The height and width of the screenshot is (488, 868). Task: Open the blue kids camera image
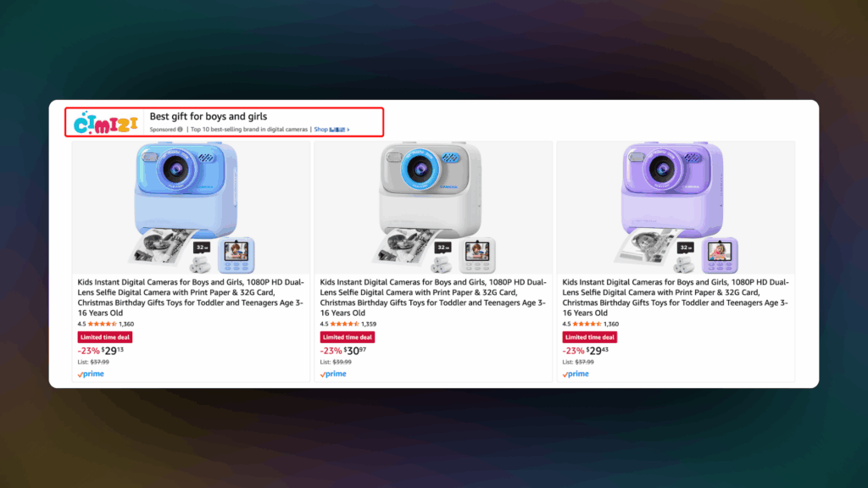pyautogui.click(x=191, y=208)
